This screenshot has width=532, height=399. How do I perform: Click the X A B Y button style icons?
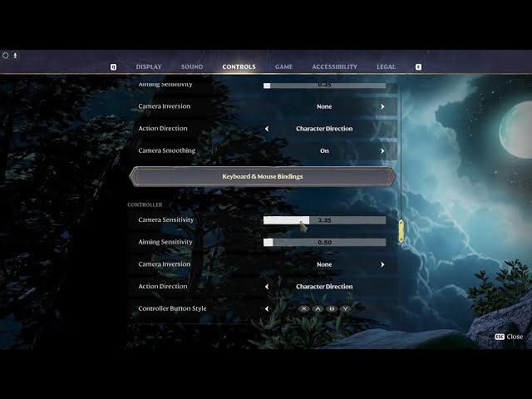pyautogui.click(x=324, y=308)
